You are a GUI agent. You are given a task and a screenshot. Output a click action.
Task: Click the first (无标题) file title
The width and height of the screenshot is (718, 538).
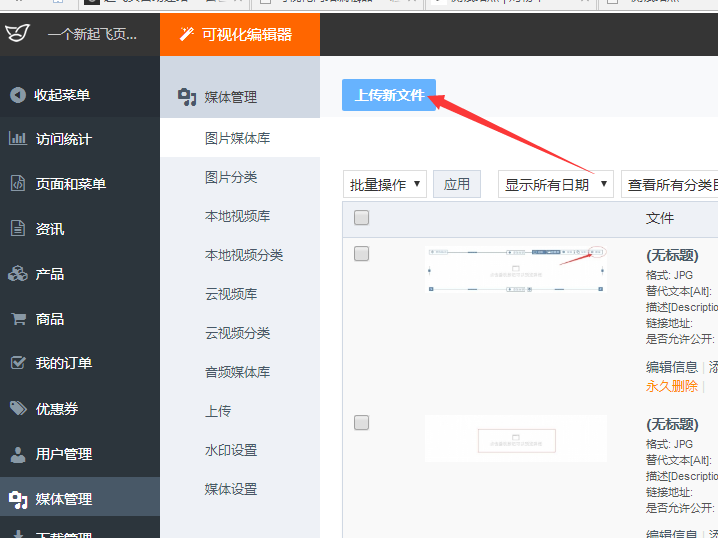click(672, 255)
